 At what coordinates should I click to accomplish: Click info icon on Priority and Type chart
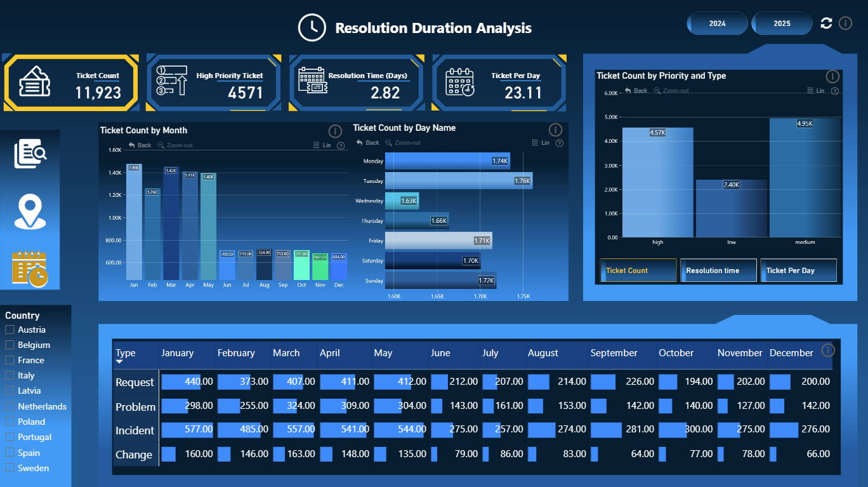[832, 77]
